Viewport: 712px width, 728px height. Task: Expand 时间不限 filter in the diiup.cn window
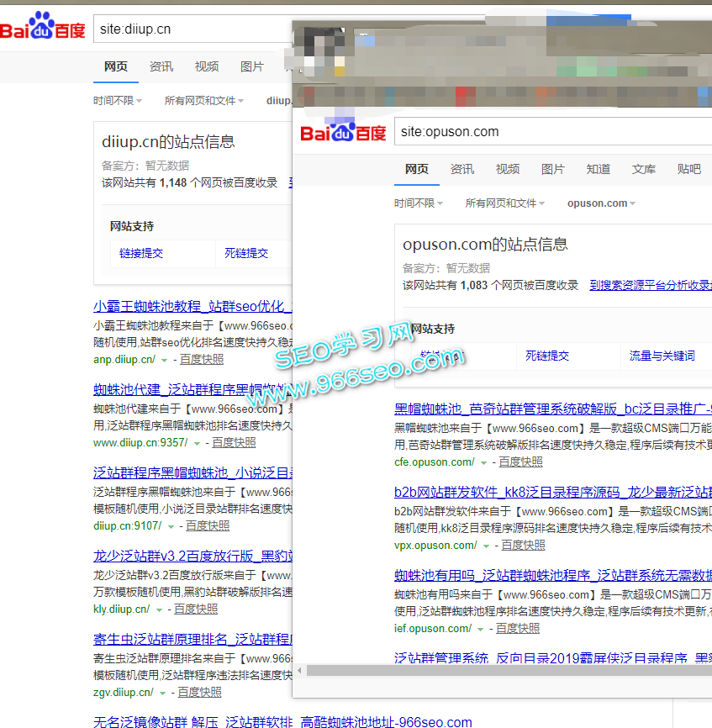(x=118, y=101)
